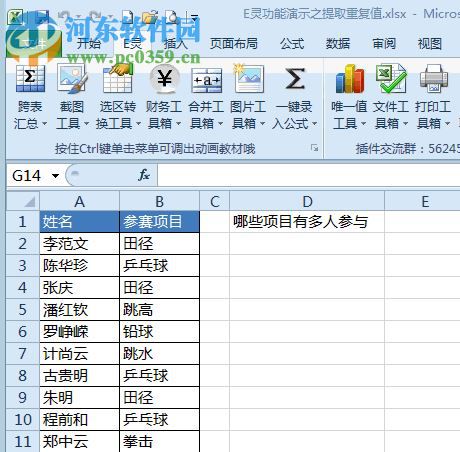
Task: Expand the 跨表汇总 dropdown arrow
Action: [45, 124]
